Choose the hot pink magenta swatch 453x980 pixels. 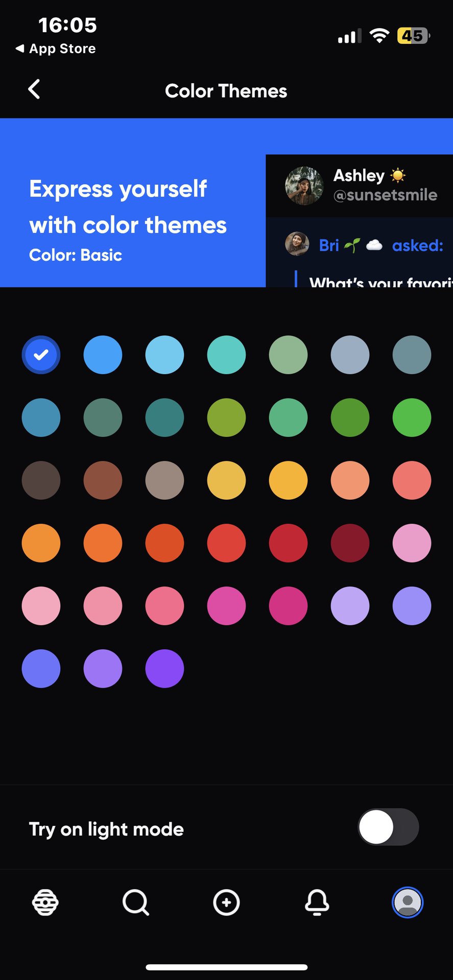(x=226, y=606)
